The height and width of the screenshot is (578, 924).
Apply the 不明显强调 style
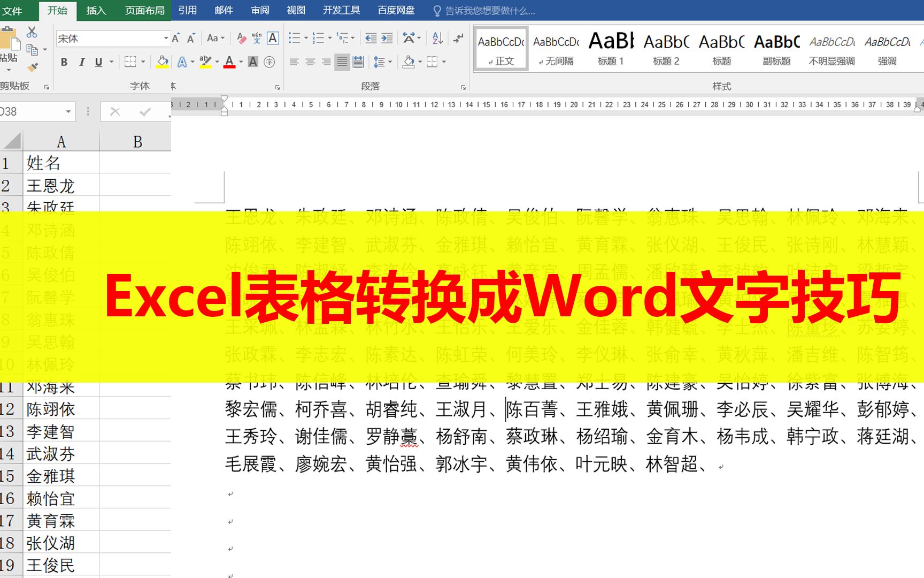point(831,49)
